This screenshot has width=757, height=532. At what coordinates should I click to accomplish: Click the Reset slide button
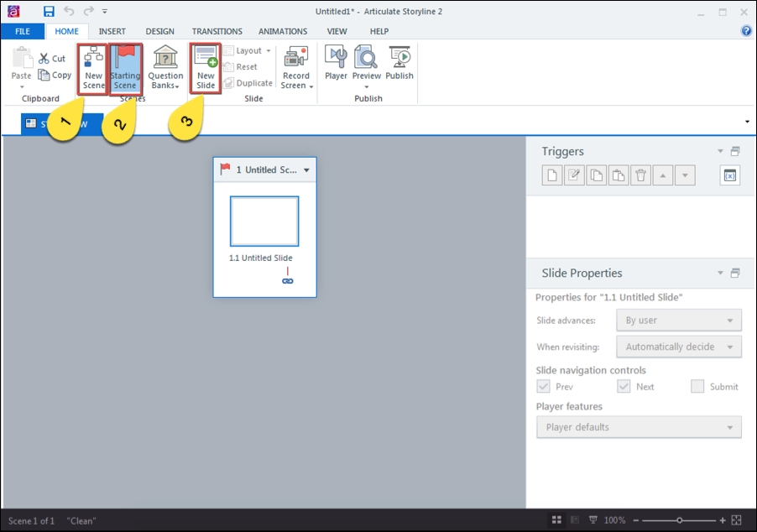(240, 66)
